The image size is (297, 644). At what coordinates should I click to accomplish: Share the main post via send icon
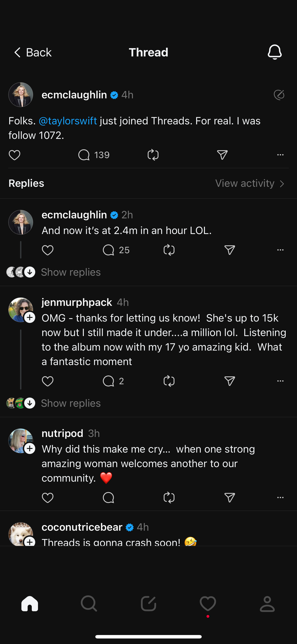pyautogui.click(x=222, y=155)
